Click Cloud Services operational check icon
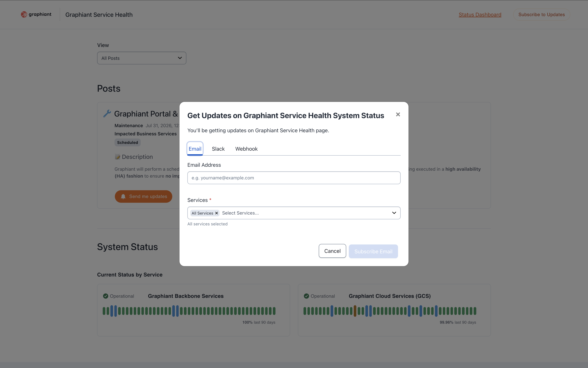The width and height of the screenshot is (588, 368). coord(306,296)
